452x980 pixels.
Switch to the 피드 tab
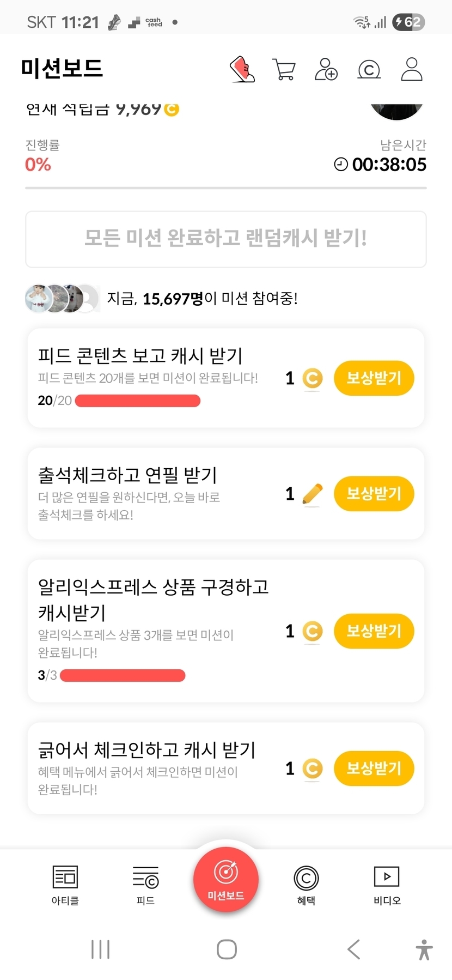[x=145, y=885]
